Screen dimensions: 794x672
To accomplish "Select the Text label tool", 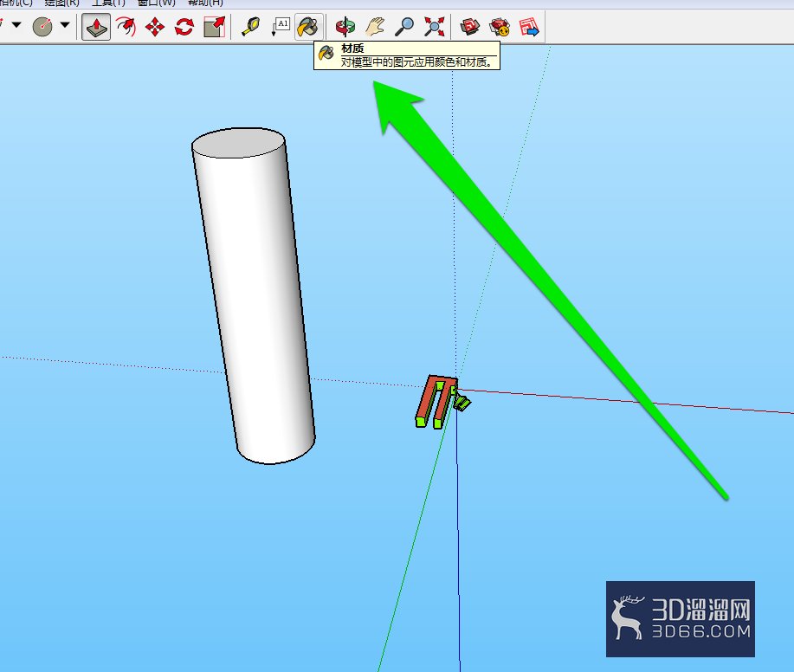I will (281, 27).
